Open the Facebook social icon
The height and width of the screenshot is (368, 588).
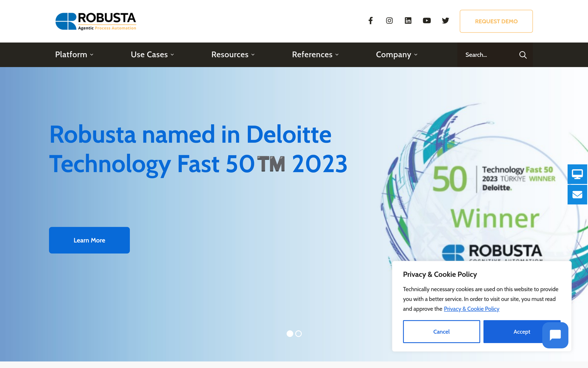pos(370,20)
